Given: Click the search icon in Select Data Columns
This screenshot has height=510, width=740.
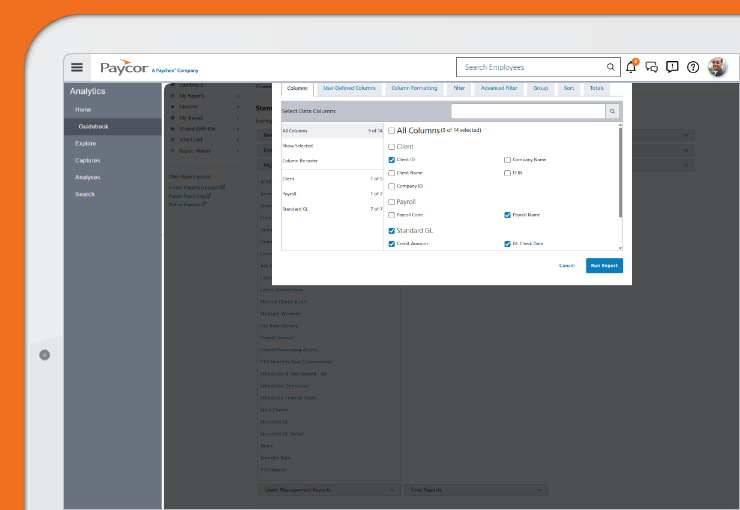Looking at the screenshot, I should pyautogui.click(x=612, y=111).
